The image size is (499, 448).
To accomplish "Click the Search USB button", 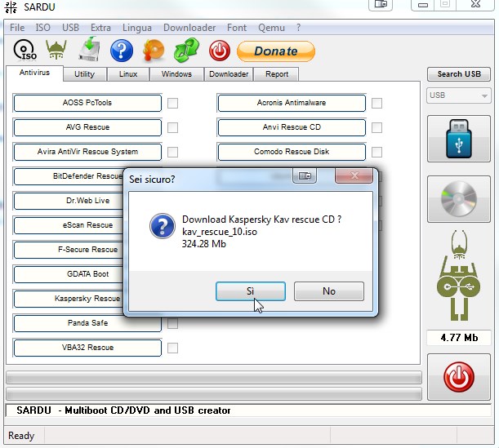I will (459, 74).
